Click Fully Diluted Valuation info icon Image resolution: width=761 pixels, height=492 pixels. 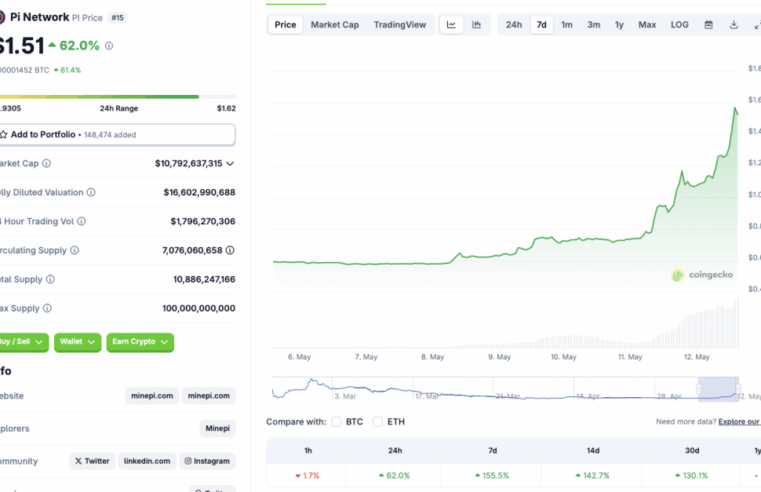tap(91, 192)
